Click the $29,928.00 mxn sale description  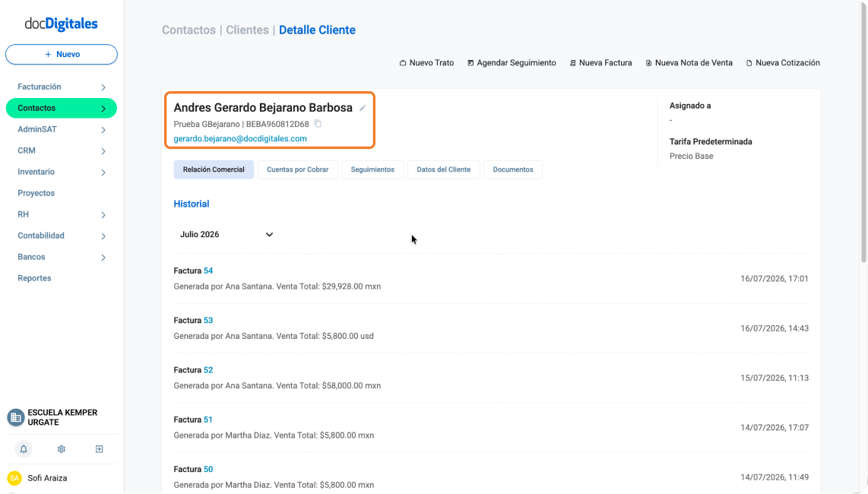(x=277, y=287)
